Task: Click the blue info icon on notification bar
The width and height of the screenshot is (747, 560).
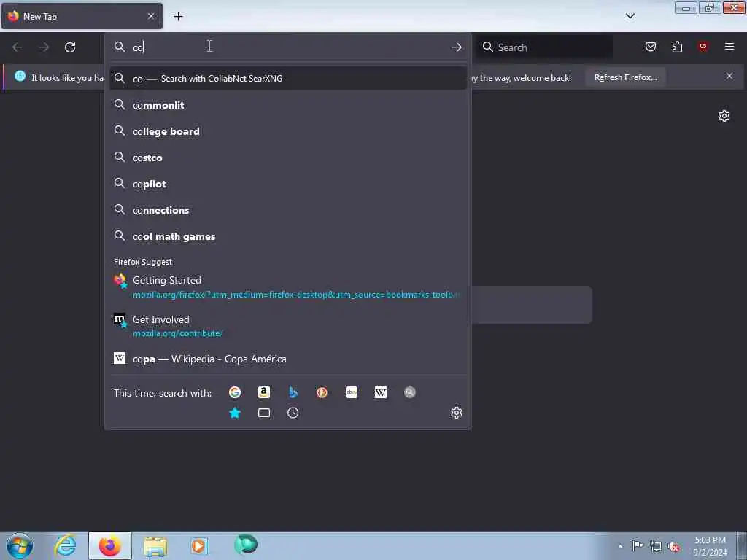Action: tap(20, 76)
